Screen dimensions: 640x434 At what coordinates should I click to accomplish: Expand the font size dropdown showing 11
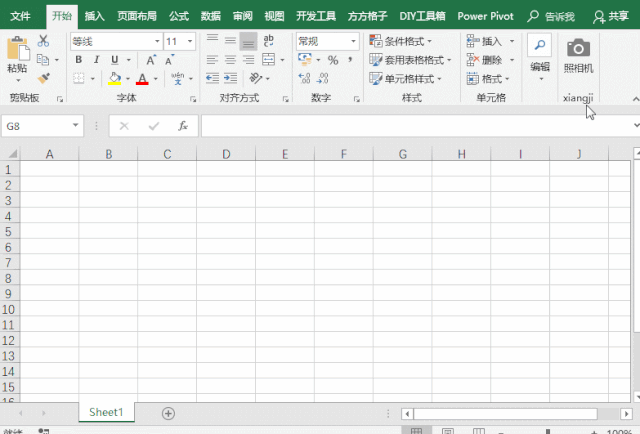[191, 41]
